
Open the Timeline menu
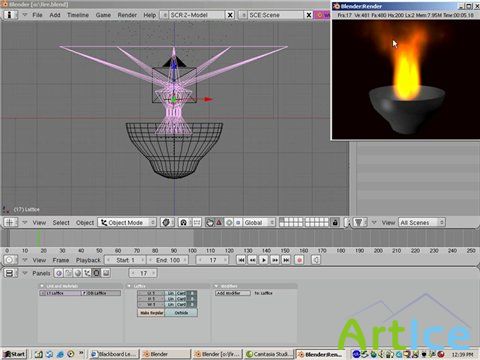pos(78,15)
